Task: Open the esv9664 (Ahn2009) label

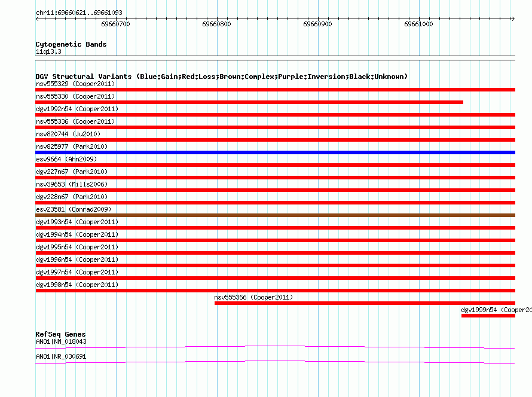Action: [x=66, y=159]
